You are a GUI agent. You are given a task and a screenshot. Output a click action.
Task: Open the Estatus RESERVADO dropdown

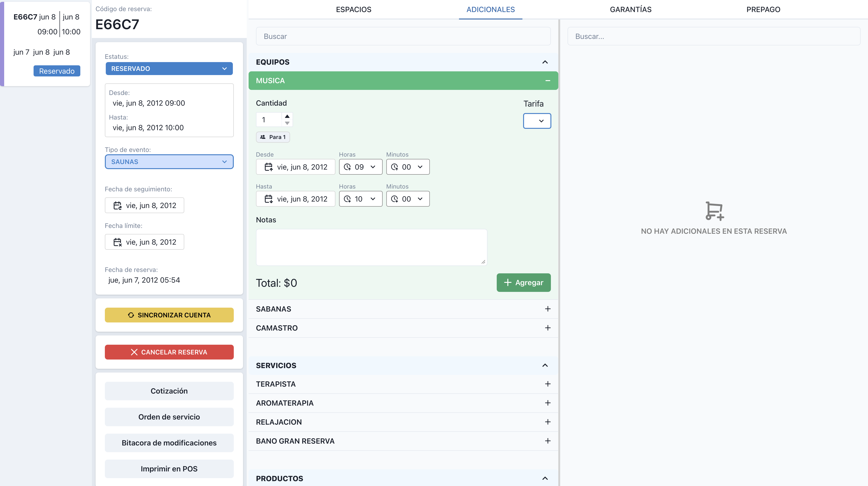[x=169, y=69]
